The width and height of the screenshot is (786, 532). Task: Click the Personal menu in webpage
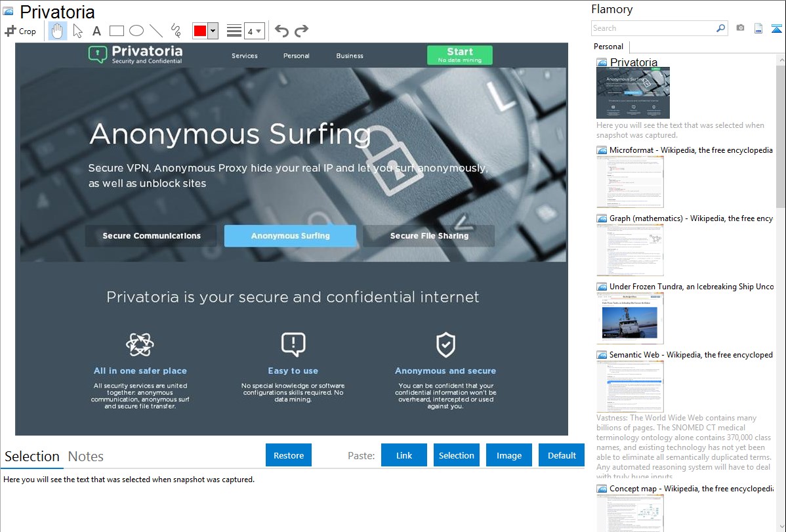pyautogui.click(x=297, y=56)
